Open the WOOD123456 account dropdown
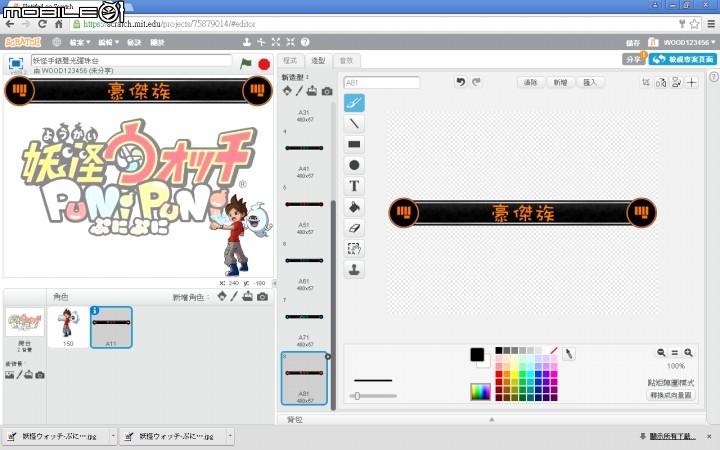Screen dimensions: 720x450 (x=689, y=42)
